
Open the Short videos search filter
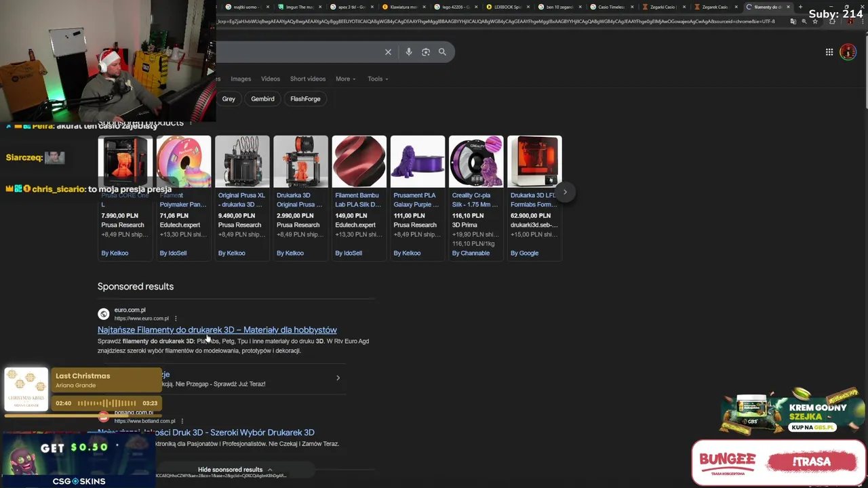(x=308, y=79)
